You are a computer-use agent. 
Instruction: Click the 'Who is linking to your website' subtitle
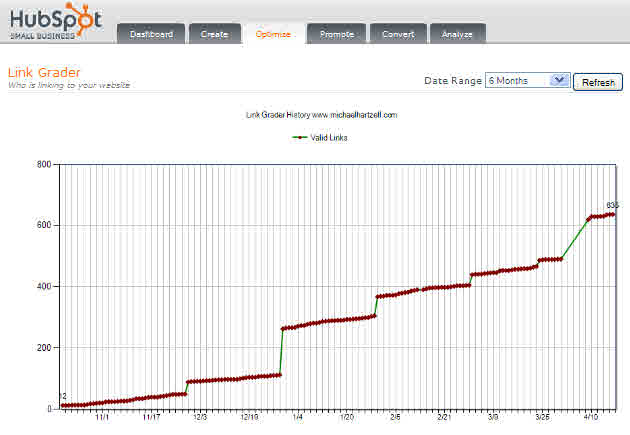(x=68, y=86)
